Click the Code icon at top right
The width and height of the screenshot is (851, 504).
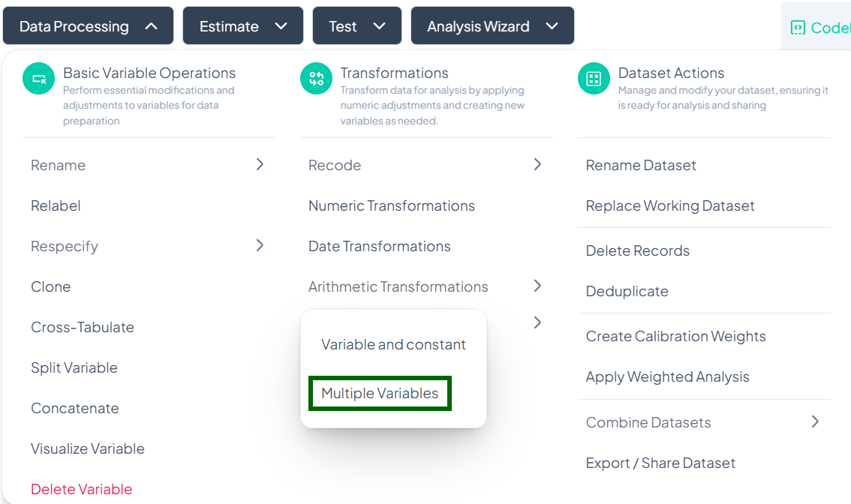pyautogui.click(x=798, y=28)
